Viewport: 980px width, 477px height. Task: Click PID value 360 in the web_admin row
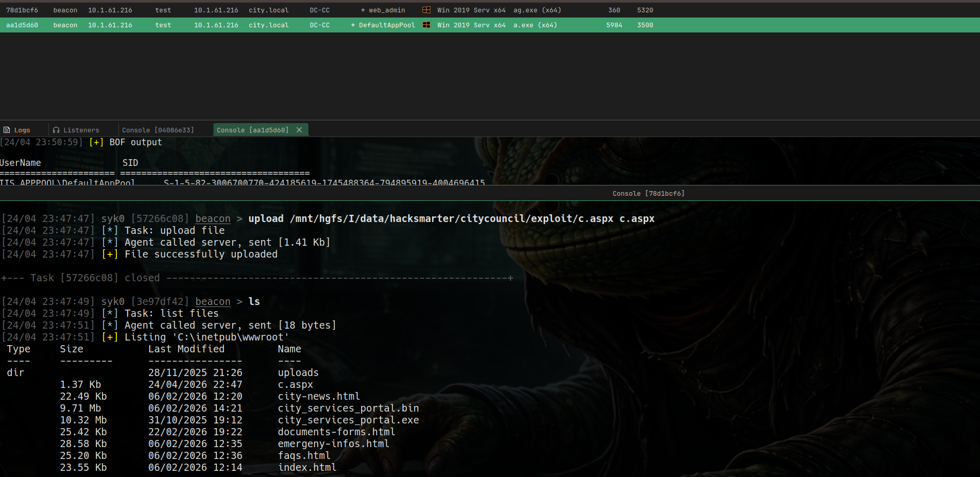pos(614,10)
